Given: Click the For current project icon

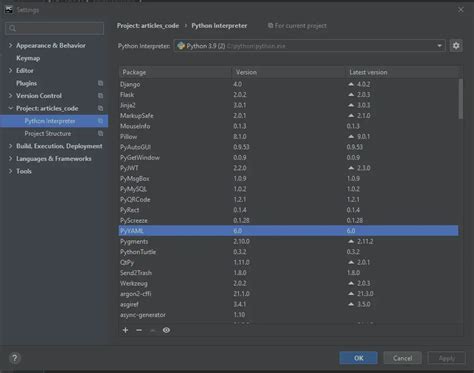Looking at the screenshot, I should [x=270, y=26].
